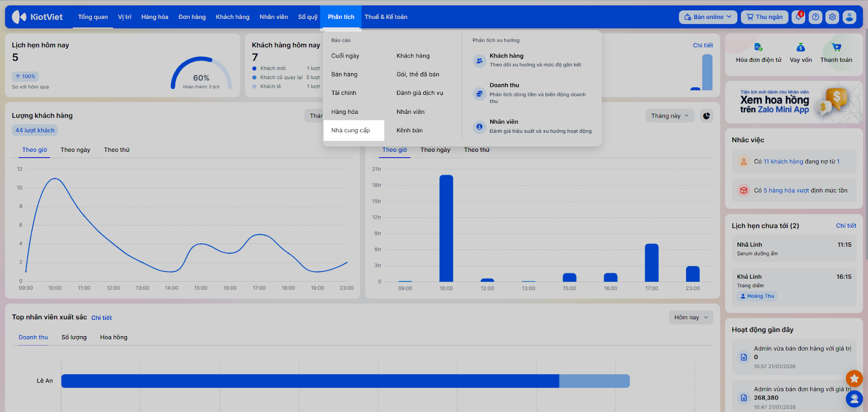Open the Zalo Mini App commission banner
Image resolution: width=868 pixels, height=412 pixels.
tap(793, 102)
